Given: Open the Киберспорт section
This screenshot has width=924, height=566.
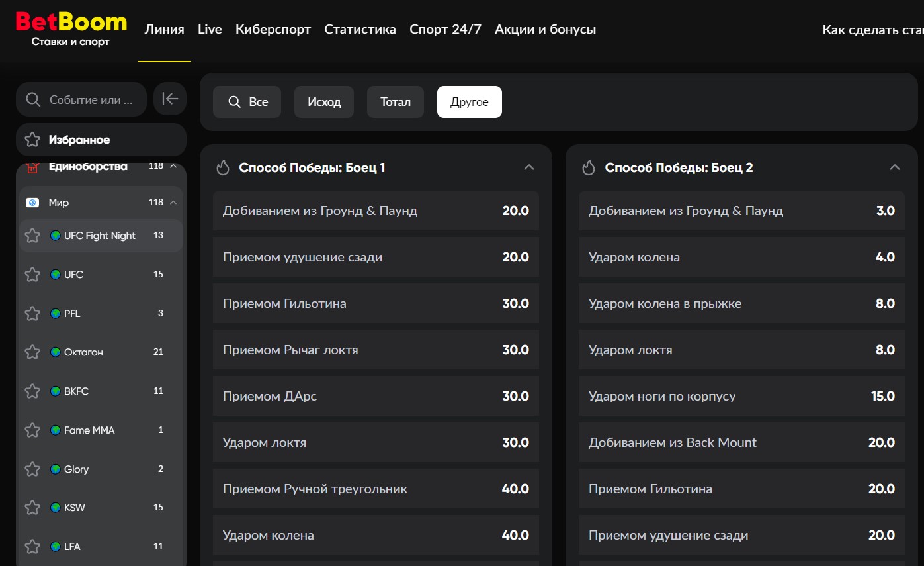Looking at the screenshot, I should click(x=273, y=30).
